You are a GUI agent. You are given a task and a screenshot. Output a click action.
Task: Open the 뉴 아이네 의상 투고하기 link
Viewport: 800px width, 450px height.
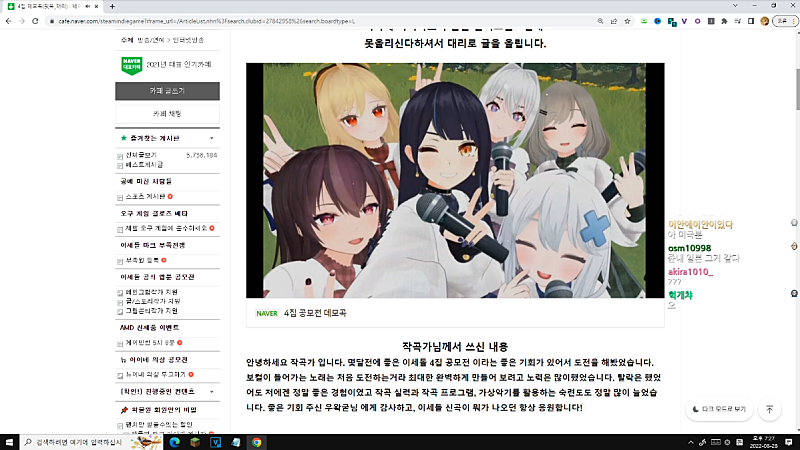[156, 374]
